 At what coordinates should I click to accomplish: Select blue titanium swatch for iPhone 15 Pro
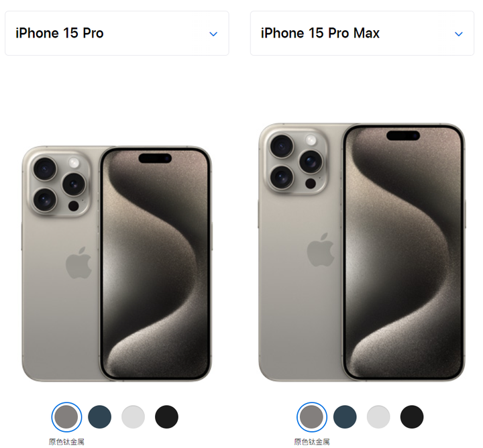(99, 417)
